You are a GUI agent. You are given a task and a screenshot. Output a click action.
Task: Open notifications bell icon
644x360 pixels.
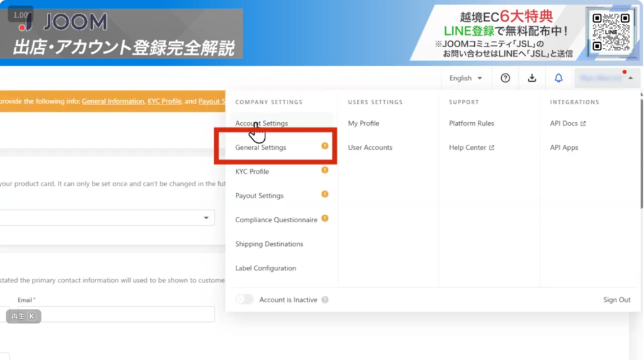[558, 78]
